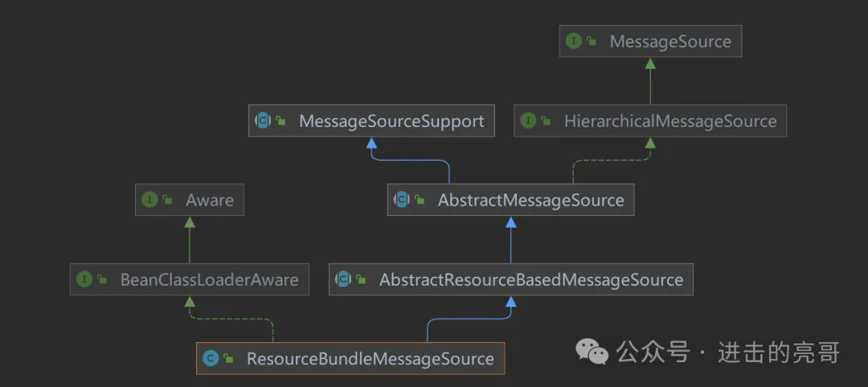Click the lock icon on BeanClassLoaderAware
Viewport: 868px width, 387px height.
coord(102,279)
